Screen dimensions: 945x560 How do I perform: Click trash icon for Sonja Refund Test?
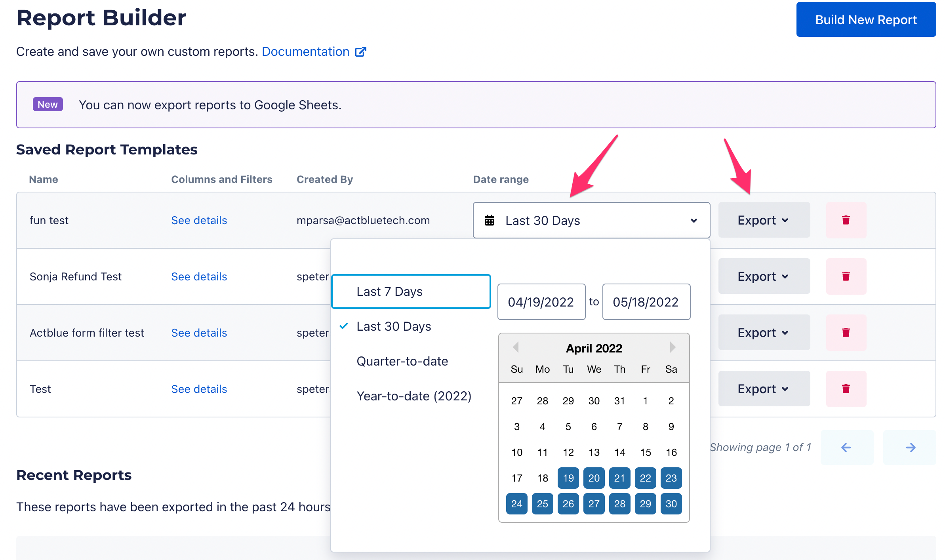click(846, 276)
